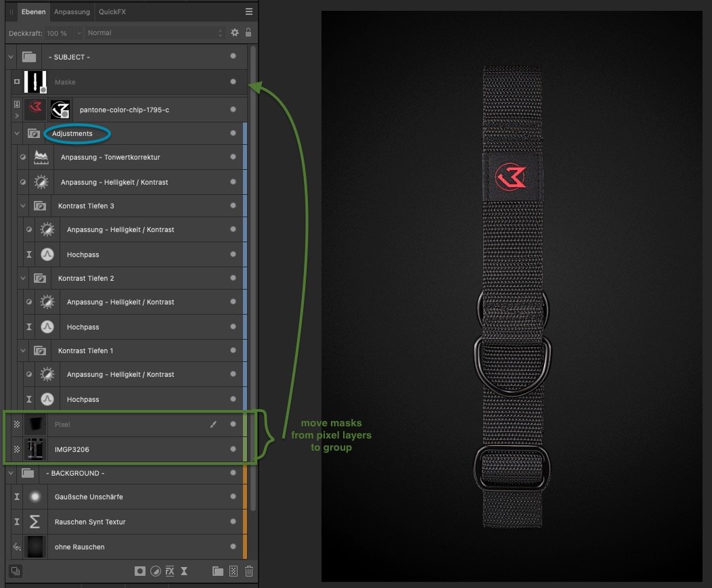
Task: Collapse the Adjustments group
Action: 17,133
